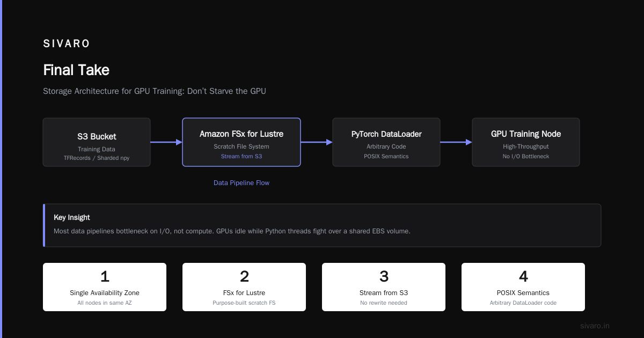The height and width of the screenshot is (338, 644).
Task: Select the 'Final Take' heading
Action: tap(76, 70)
